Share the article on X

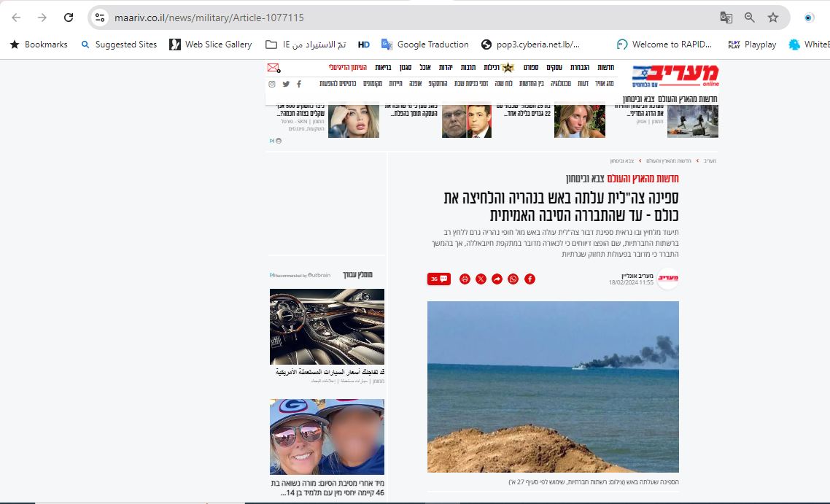coord(481,279)
